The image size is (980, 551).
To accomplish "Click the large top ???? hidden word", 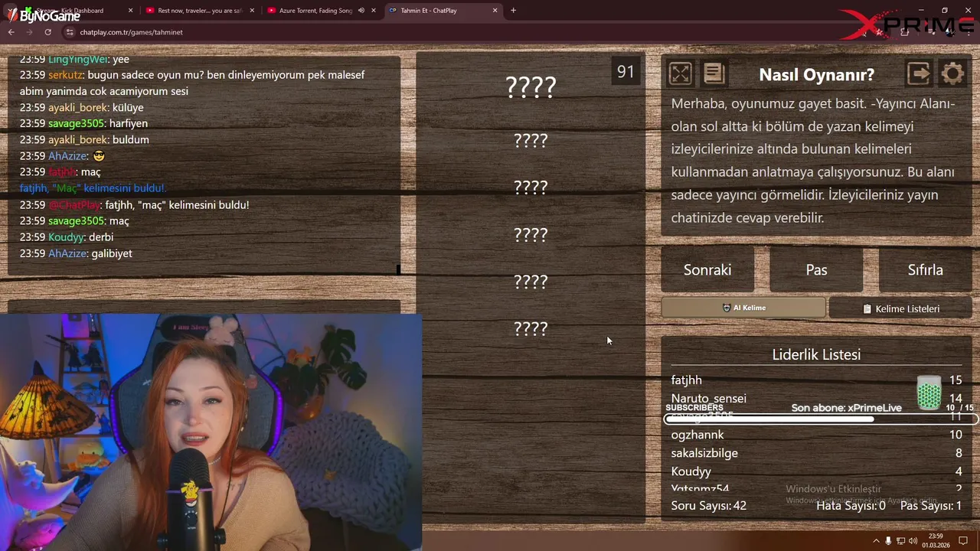I will (x=531, y=86).
